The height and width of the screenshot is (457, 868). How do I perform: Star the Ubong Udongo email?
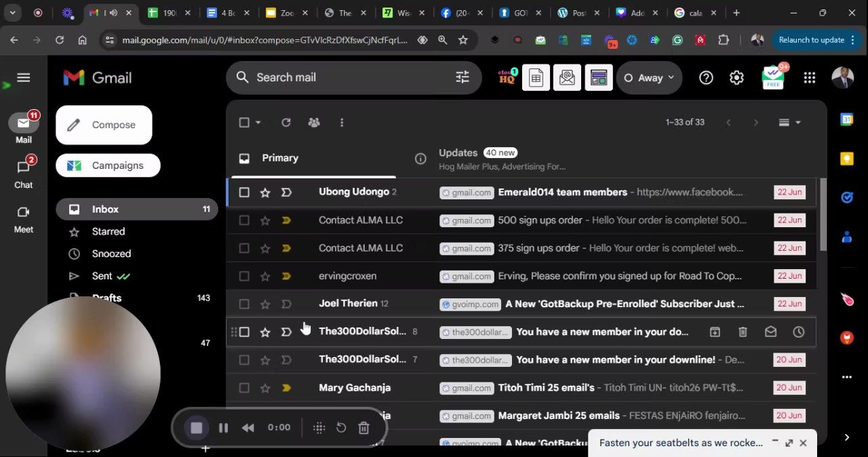265,193
